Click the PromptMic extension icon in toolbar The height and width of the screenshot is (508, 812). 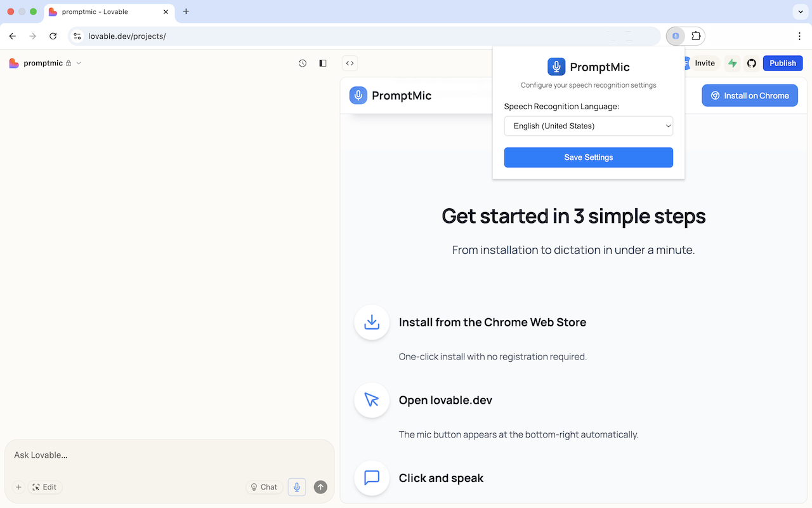click(x=676, y=36)
